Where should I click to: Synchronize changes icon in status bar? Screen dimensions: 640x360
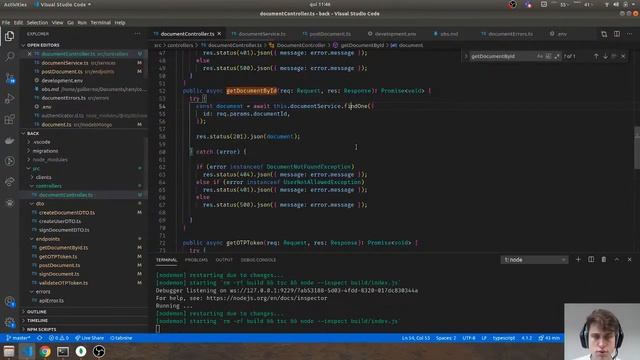(x=40, y=338)
